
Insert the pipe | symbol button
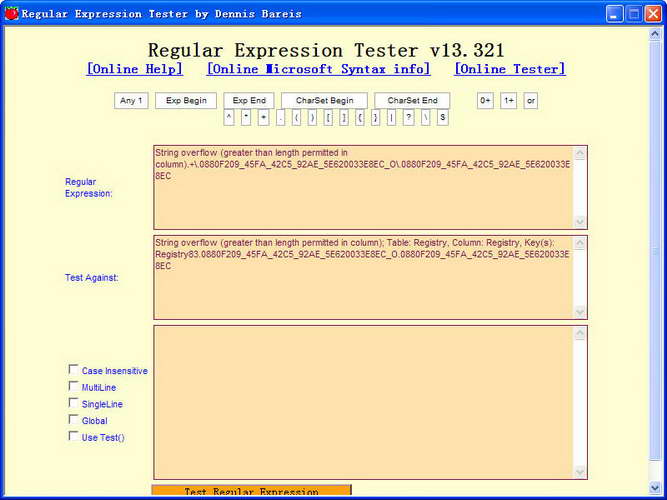[391, 117]
